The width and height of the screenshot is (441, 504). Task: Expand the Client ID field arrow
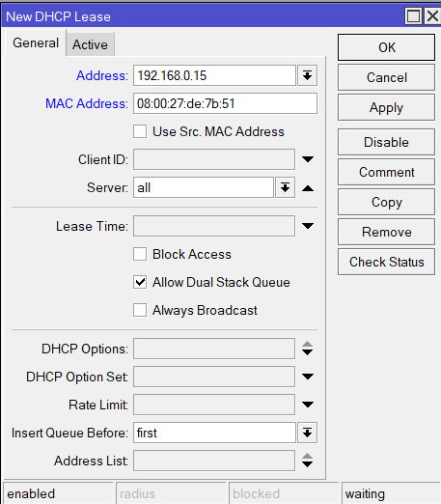click(308, 159)
